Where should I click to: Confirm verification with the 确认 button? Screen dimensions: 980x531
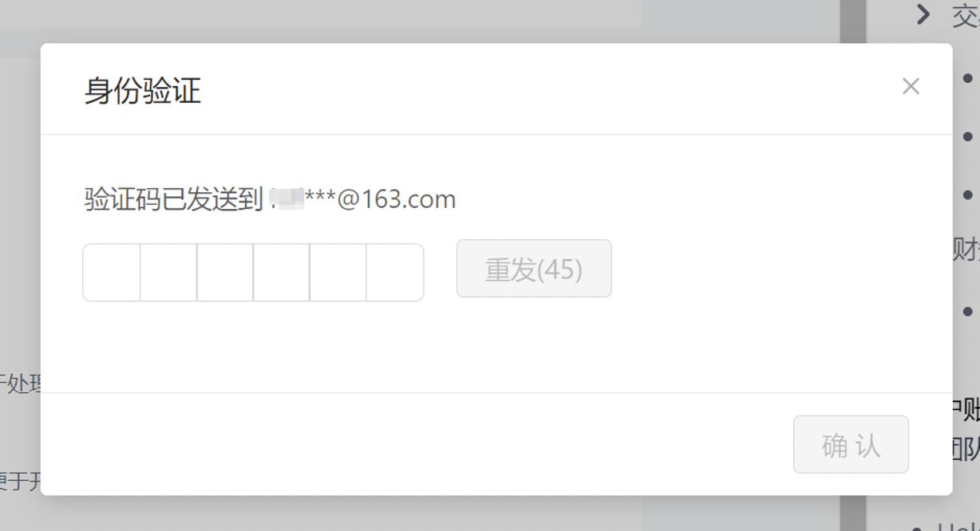(x=851, y=444)
